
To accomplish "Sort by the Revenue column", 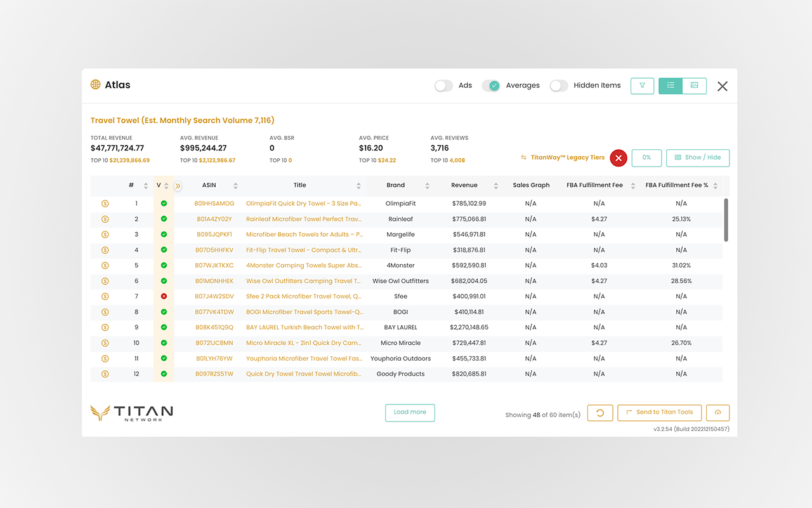I will point(495,186).
